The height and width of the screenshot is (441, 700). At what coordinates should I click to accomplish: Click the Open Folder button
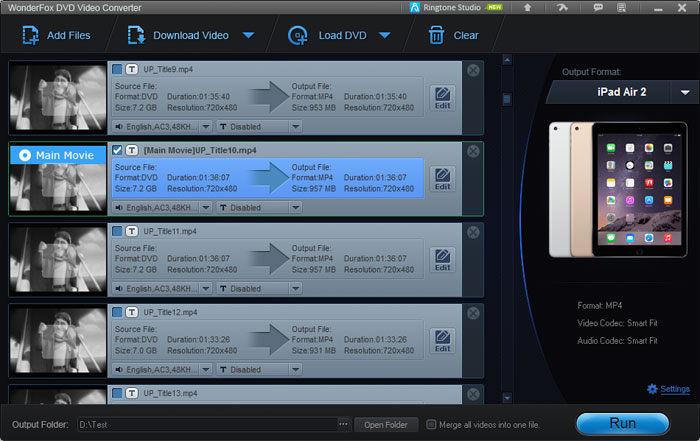tap(386, 424)
